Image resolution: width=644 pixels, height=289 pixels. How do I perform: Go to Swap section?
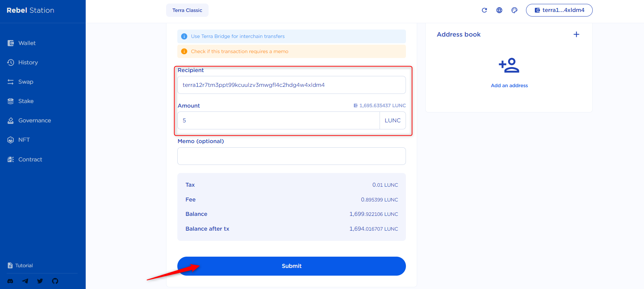click(20, 82)
